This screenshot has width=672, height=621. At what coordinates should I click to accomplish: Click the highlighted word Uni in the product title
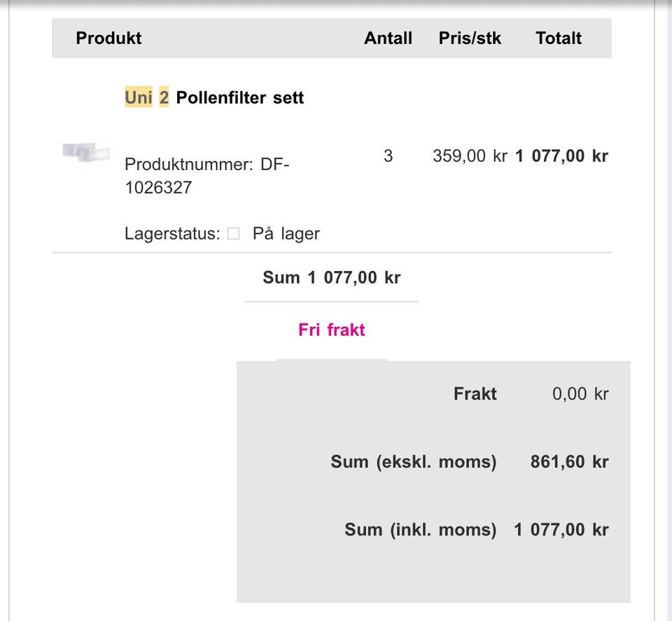pos(138,97)
